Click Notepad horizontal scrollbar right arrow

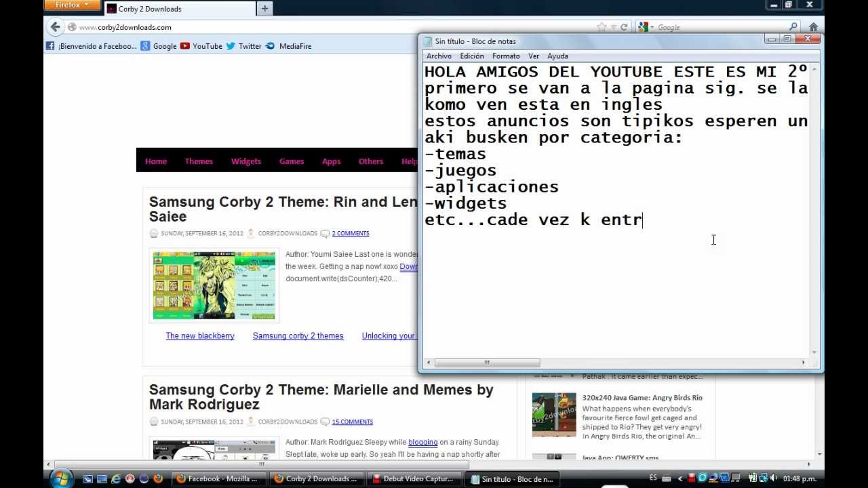pos(804,363)
